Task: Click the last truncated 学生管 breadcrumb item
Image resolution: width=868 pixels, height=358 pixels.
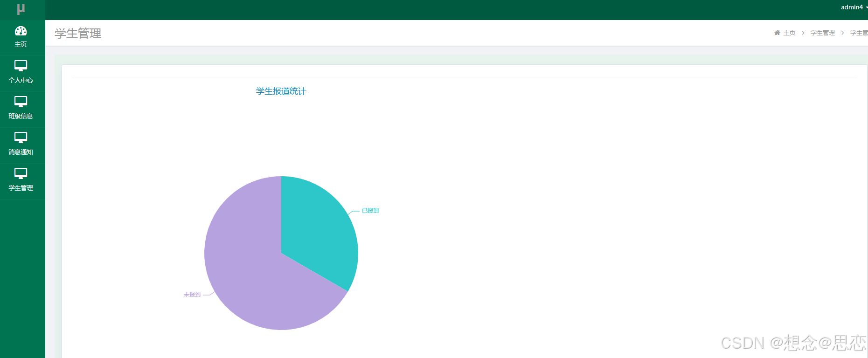Action: click(859, 33)
